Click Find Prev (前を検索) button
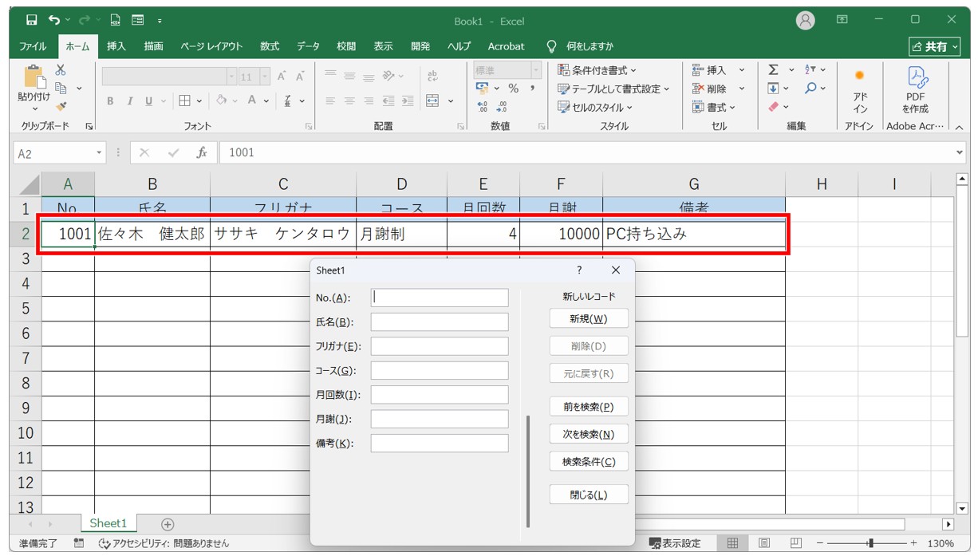 (589, 406)
